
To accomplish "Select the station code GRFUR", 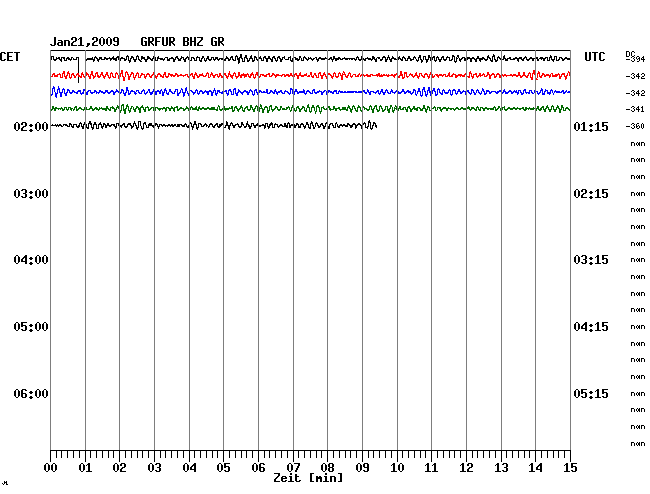I will [x=158, y=42].
